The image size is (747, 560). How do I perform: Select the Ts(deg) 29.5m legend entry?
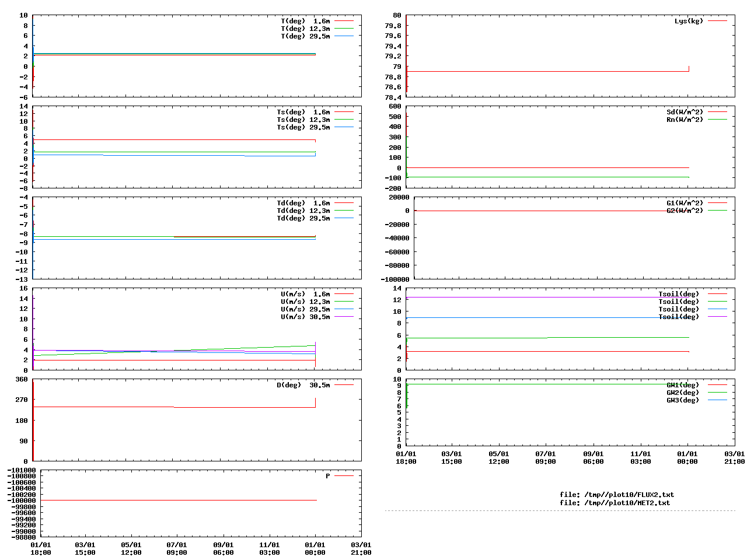coord(303,127)
